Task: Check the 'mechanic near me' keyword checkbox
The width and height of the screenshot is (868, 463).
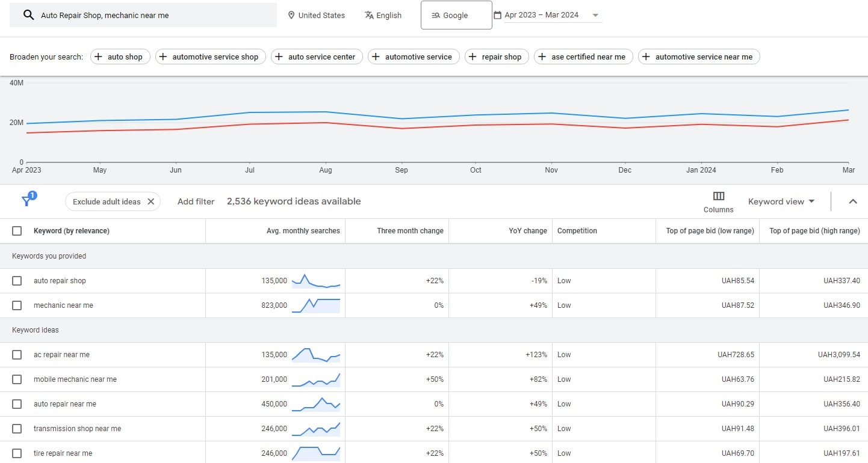Action: [x=17, y=305]
